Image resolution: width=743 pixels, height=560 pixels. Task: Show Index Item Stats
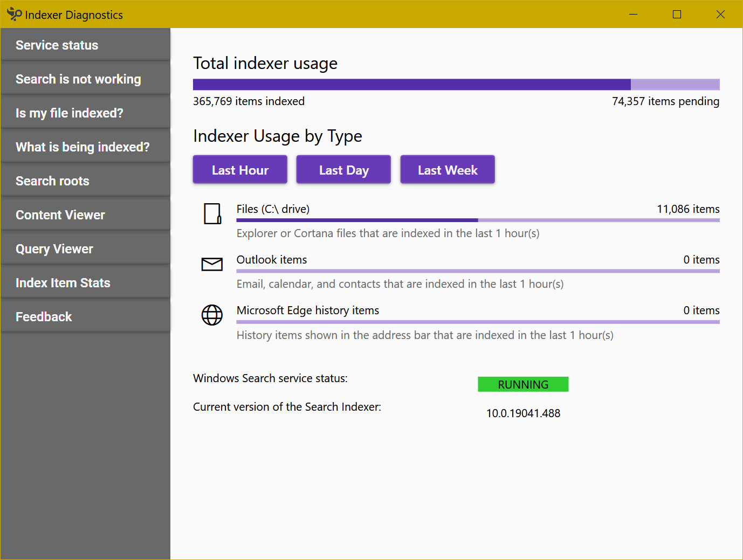tap(86, 282)
